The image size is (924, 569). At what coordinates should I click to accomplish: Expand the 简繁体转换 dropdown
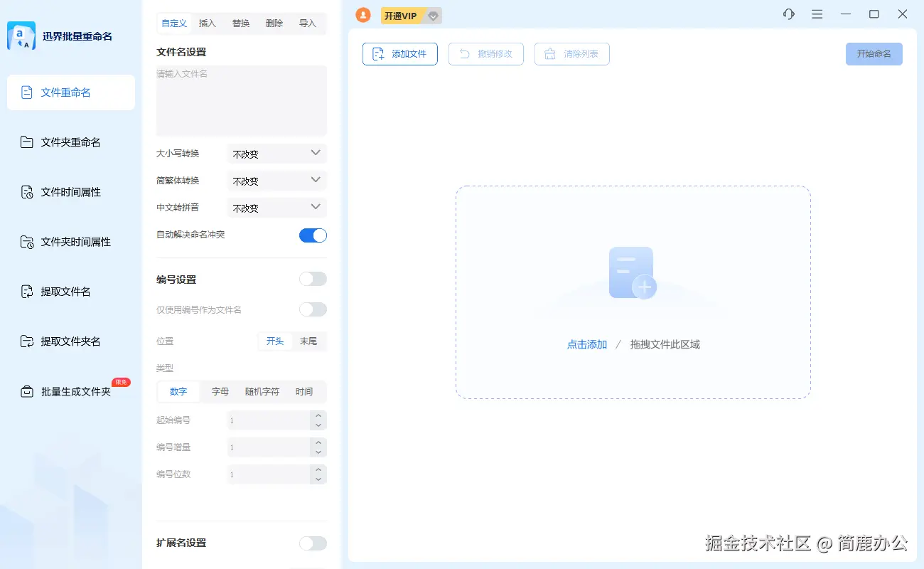pyautogui.click(x=276, y=180)
